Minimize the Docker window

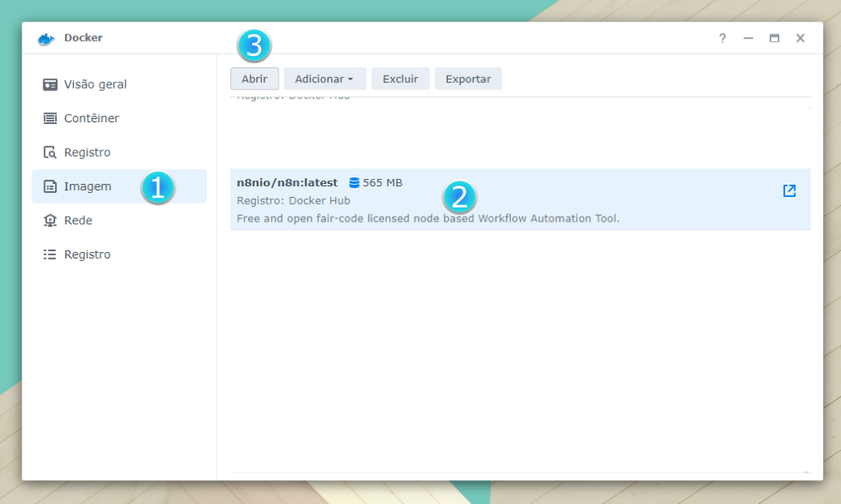tap(748, 39)
